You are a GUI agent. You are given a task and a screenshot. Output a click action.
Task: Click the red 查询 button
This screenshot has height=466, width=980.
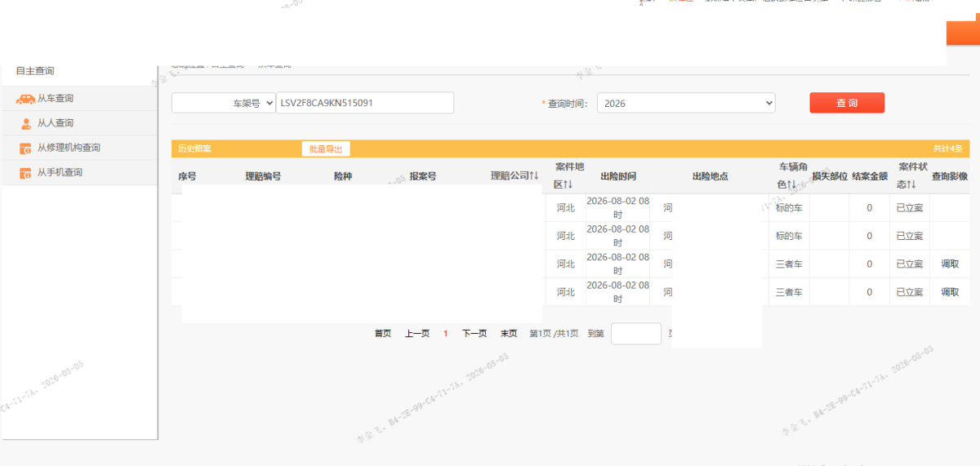847,103
